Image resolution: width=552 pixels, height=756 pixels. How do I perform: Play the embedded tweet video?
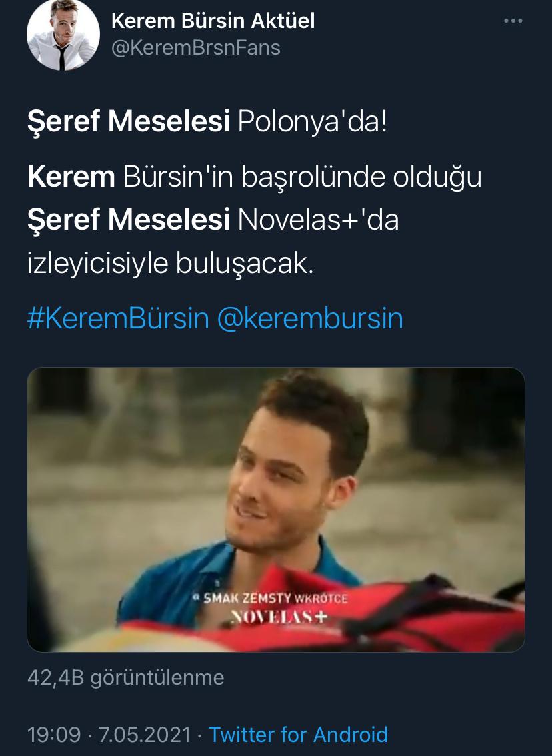(275, 510)
